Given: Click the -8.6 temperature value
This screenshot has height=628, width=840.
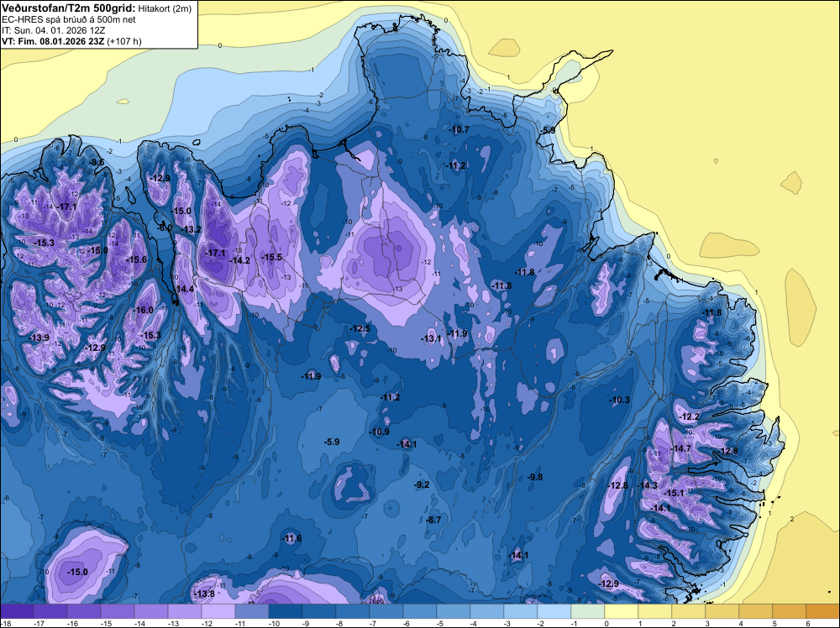Looking at the screenshot, I should (x=97, y=162).
